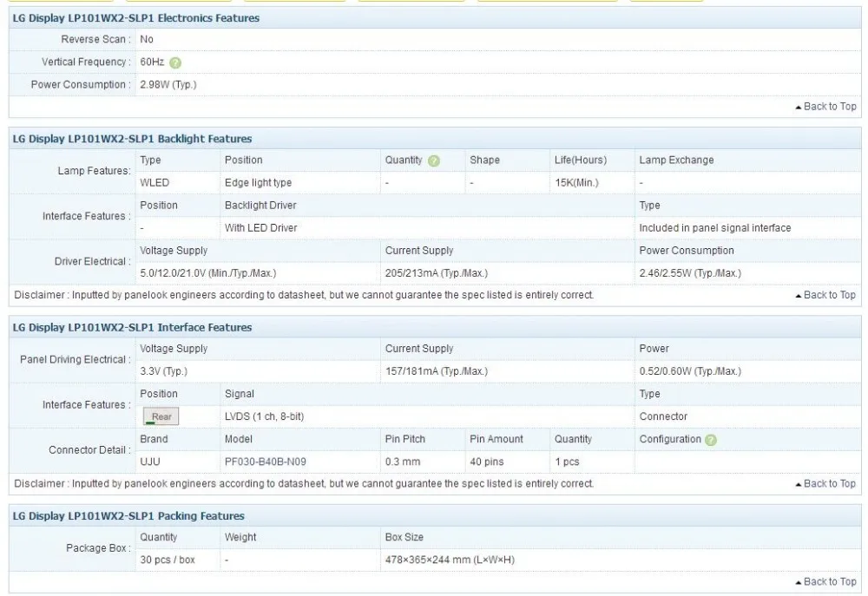Select the 3.3V (Typ.) voltage value
Screen dimensions: 868x596
pyautogui.click(x=164, y=371)
